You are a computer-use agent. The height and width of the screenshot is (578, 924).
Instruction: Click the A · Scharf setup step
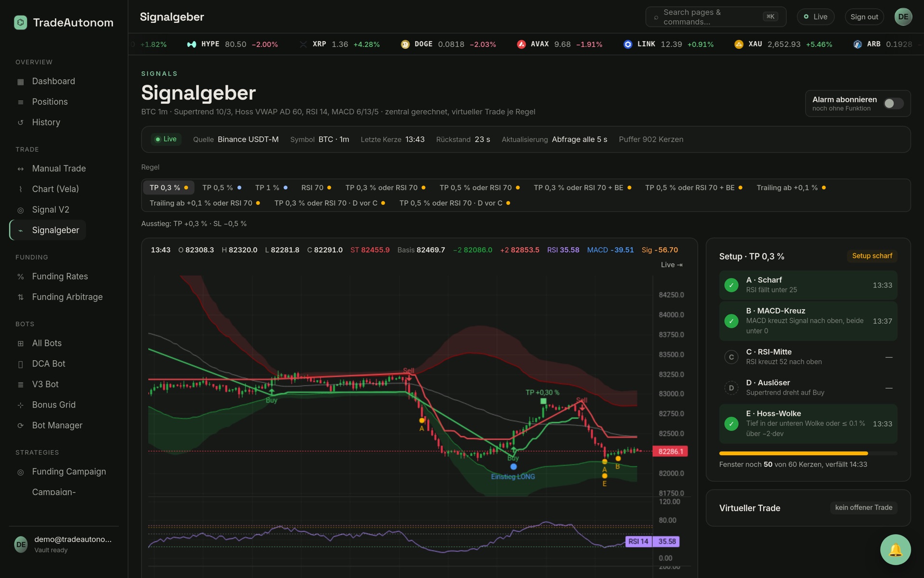click(x=808, y=285)
